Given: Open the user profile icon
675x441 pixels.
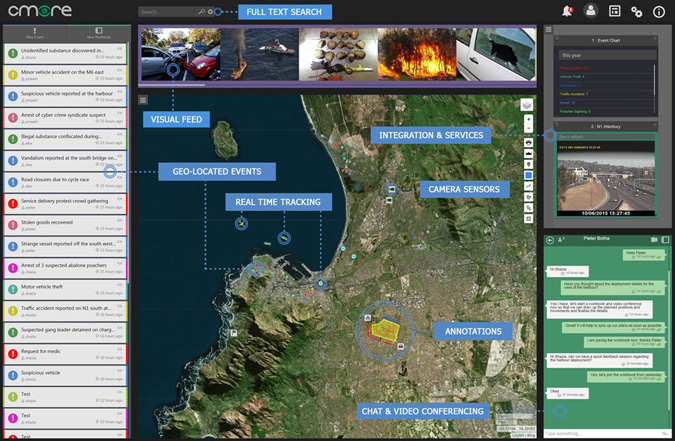Looking at the screenshot, I should click(x=590, y=11).
